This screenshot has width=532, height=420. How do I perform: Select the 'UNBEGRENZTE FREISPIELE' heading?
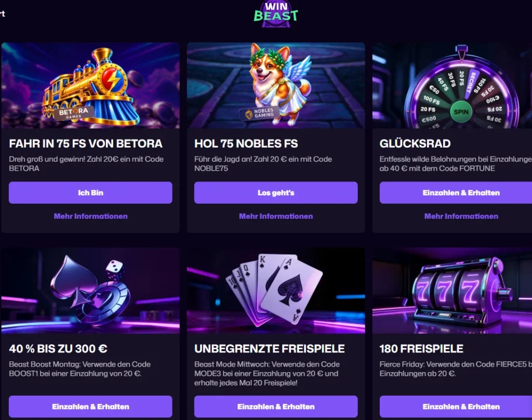(x=270, y=349)
